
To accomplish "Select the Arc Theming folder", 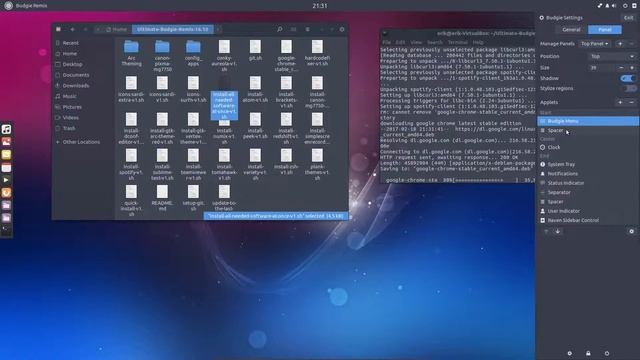I will [x=131, y=53].
